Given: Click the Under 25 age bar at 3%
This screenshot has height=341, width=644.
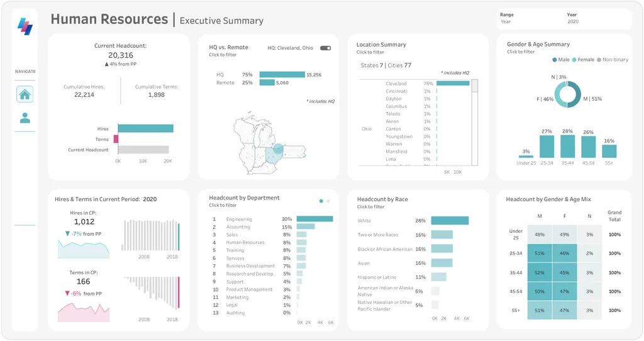Looking at the screenshot, I should click(526, 157).
